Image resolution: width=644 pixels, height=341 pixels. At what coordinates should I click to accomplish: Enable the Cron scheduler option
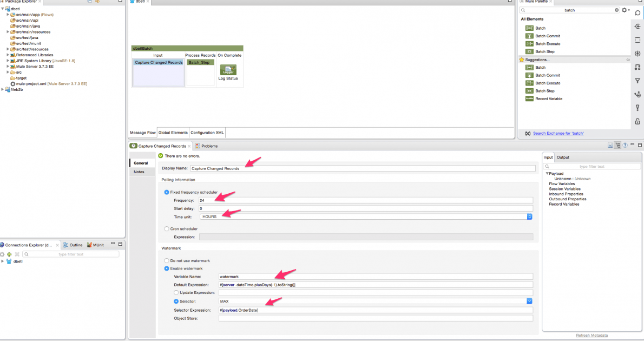[166, 229]
